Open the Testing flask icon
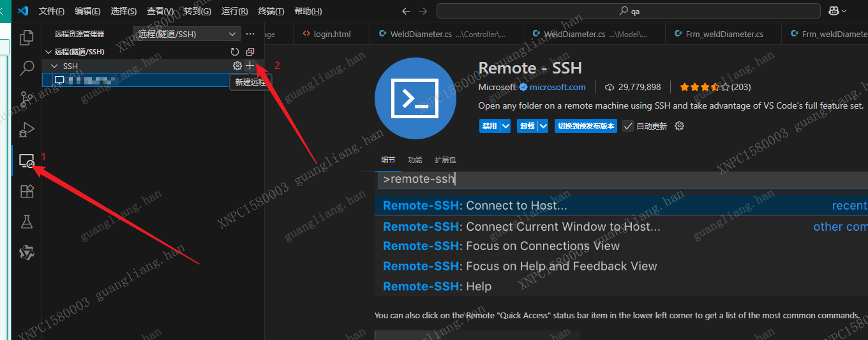This screenshot has height=340, width=868. pyautogui.click(x=27, y=222)
